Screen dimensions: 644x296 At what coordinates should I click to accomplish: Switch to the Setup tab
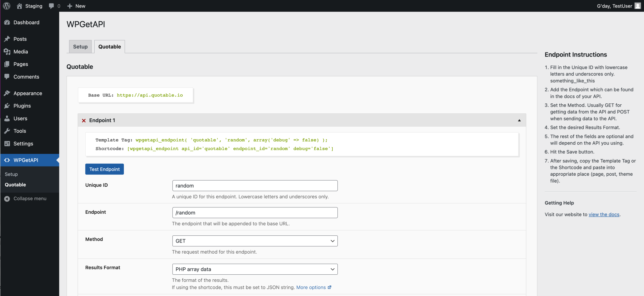(x=80, y=47)
